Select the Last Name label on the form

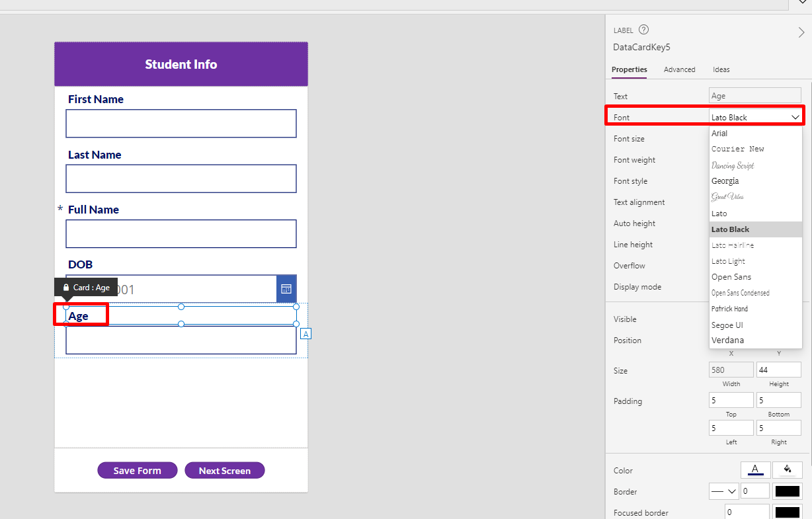tap(95, 155)
